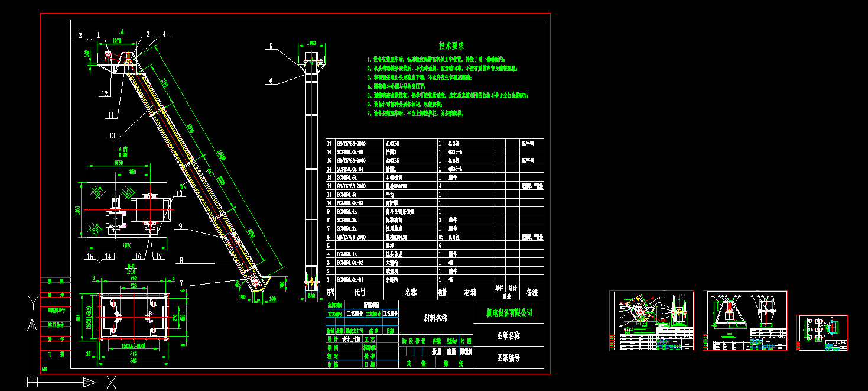Viewport: 868px width, 391px height.
Task: Pick part balloon number 7 near conveyor base
Action: [x=182, y=283]
